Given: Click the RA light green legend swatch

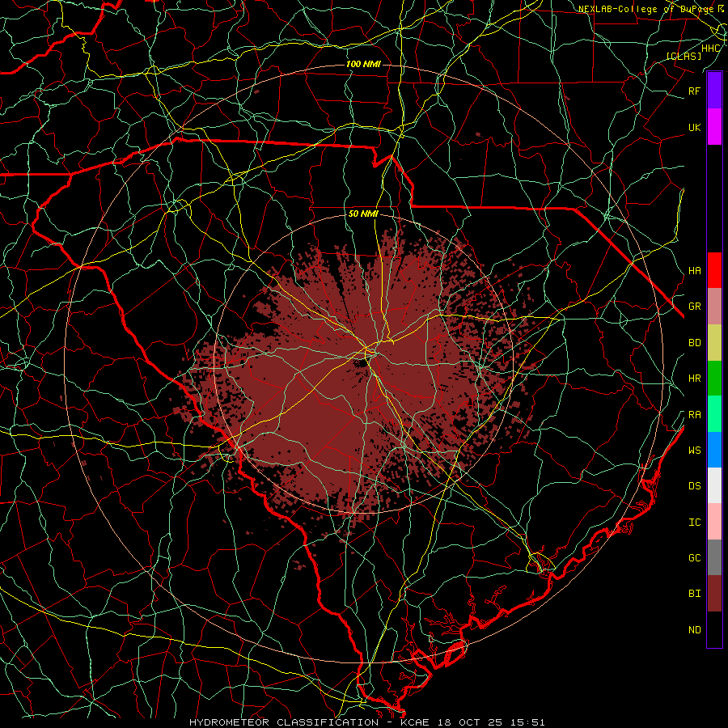Looking at the screenshot, I should [x=714, y=414].
